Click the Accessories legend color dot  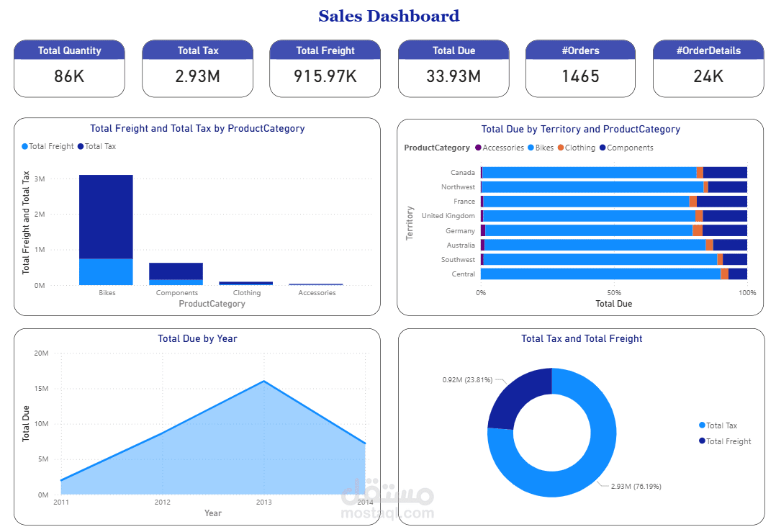click(477, 148)
